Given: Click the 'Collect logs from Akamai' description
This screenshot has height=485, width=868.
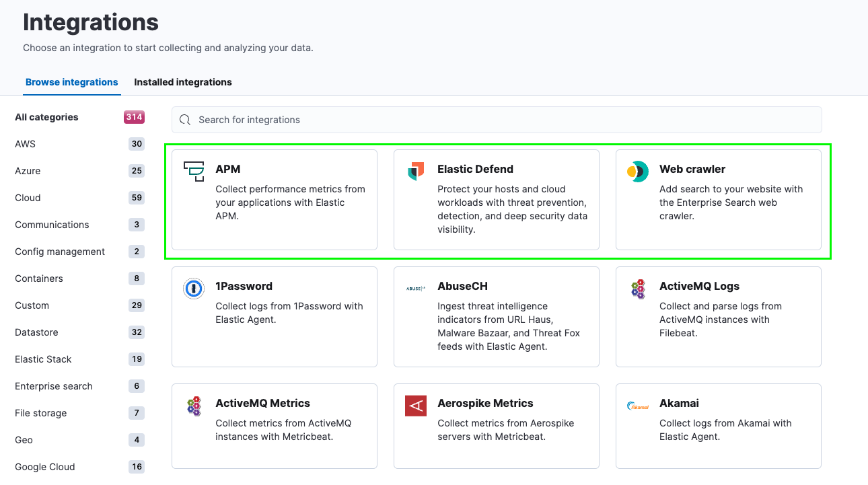Looking at the screenshot, I should 725,430.
